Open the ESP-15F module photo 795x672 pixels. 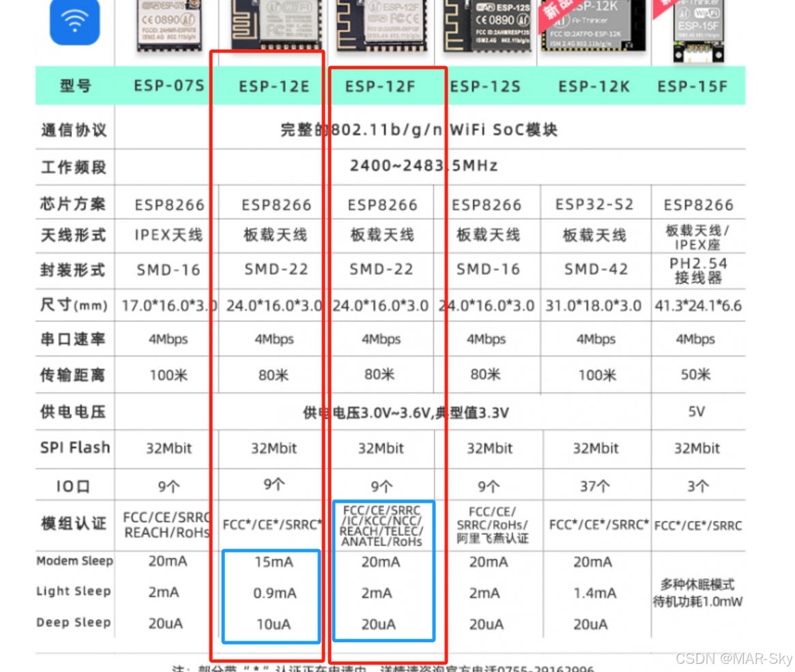click(x=697, y=31)
